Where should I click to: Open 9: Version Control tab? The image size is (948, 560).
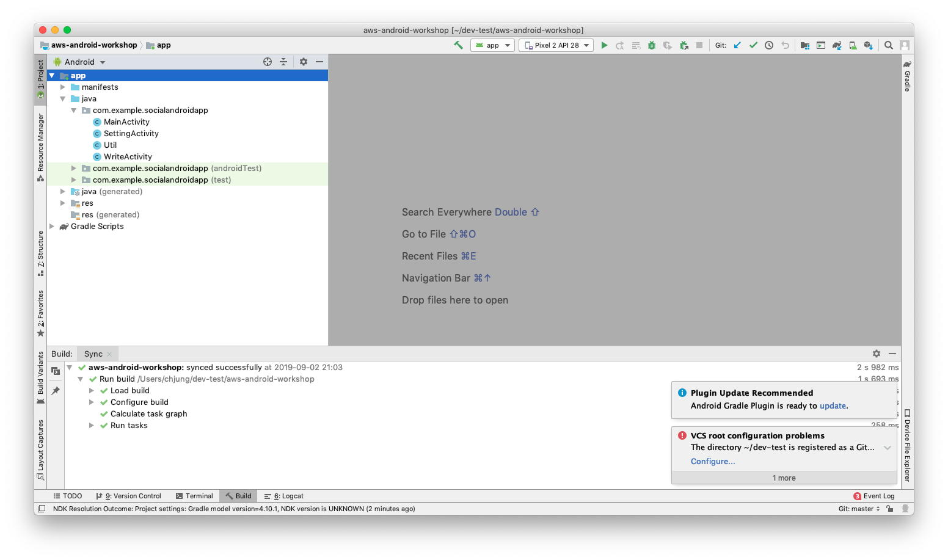pyautogui.click(x=129, y=496)
